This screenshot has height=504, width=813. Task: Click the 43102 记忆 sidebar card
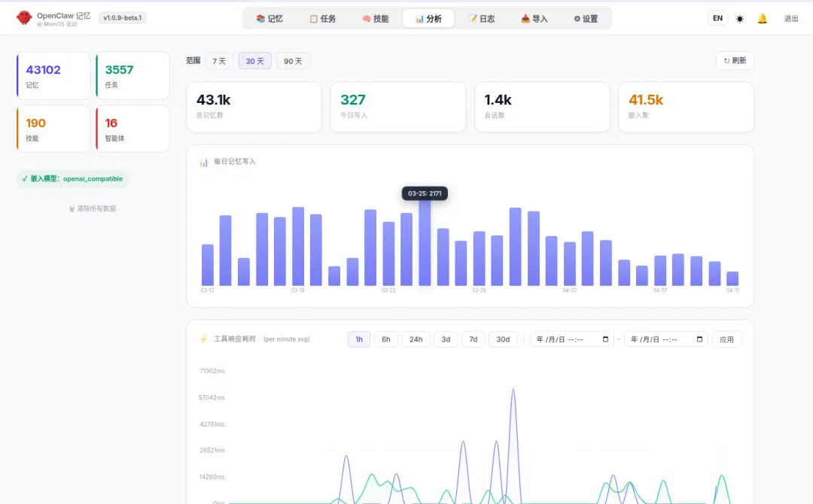tap(53, 76)
